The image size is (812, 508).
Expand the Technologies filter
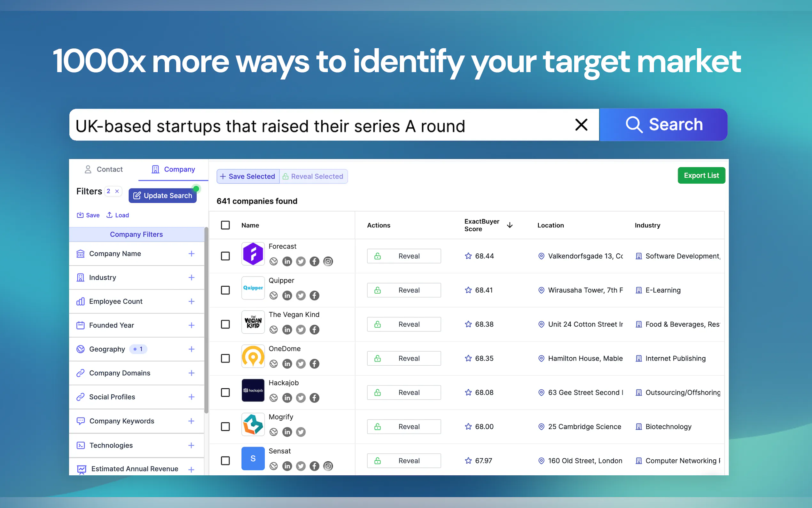pos(191,445)
